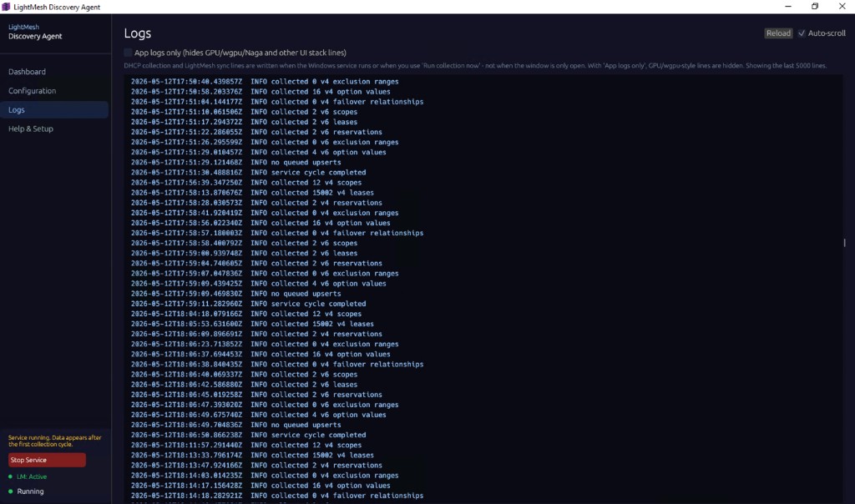Select log line at 17:58:28 v4 reservations
Viewport: 855px width, 504px height.
[x=256, y=203]
